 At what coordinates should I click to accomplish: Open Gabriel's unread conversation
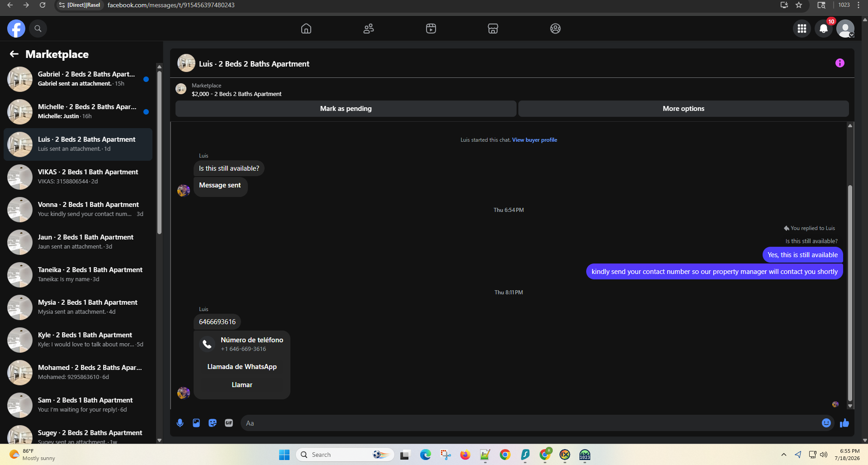pos(78,79)
